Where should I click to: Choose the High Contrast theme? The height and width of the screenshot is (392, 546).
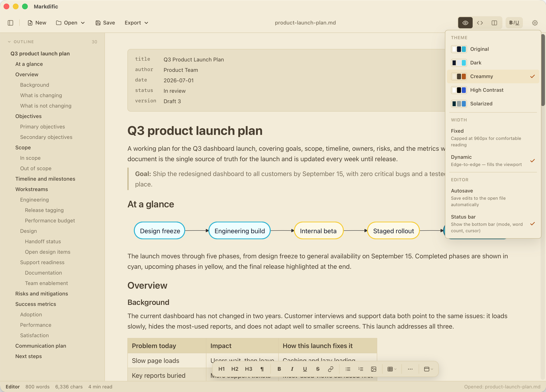click(x=493, y=90)
